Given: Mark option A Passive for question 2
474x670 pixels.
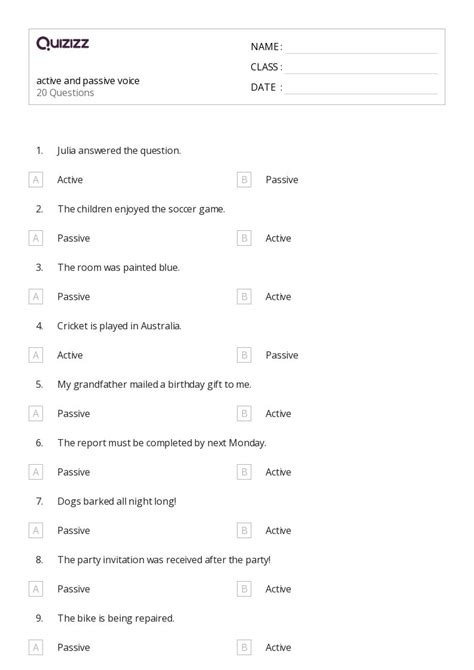Looking at the screenshot, I should coord(35,238).
